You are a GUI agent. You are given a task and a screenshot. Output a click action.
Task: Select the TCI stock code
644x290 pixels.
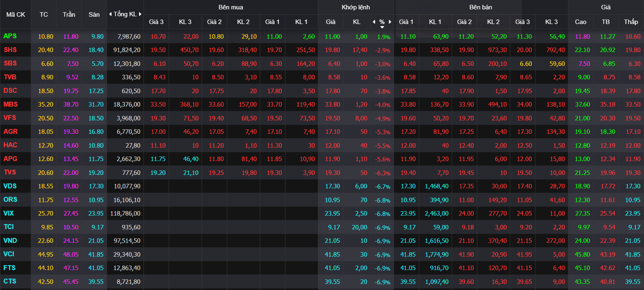(x=9, y=227)
